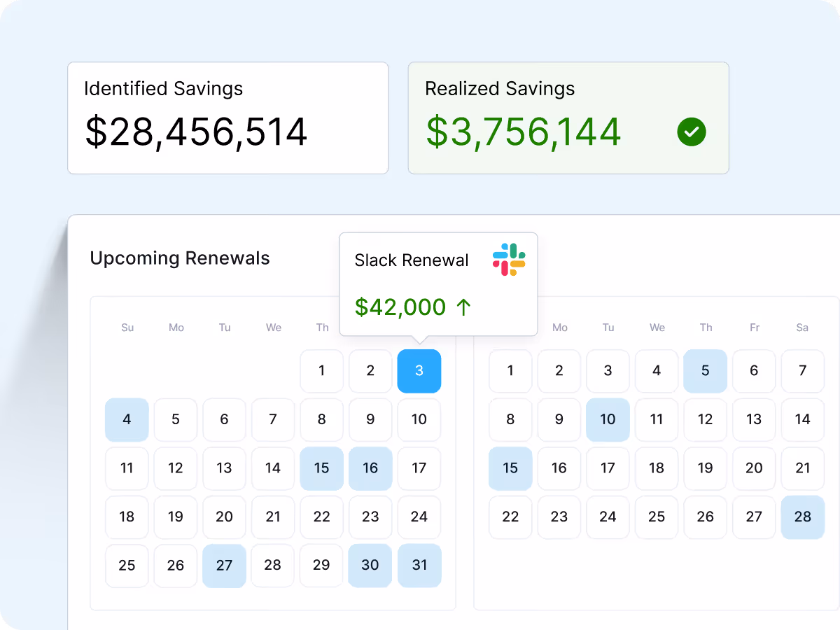This screenshot has width=840, height=630.
Task: Open the Realized Savings card
Action: coord(568,118)
